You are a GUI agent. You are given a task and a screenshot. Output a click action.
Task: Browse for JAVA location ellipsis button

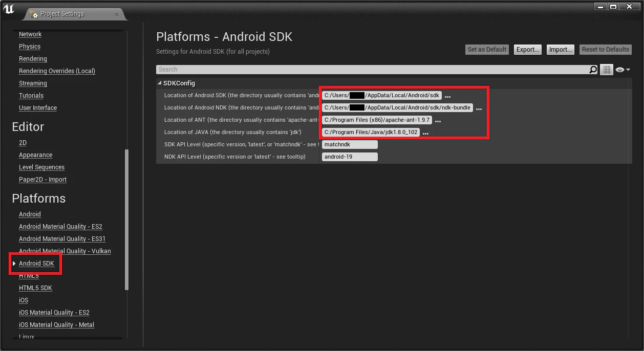425,133
